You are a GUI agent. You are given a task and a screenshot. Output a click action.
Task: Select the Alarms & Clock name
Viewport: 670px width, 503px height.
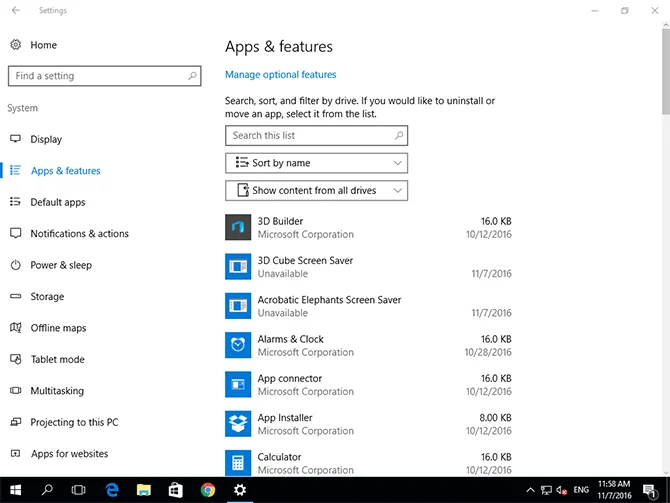tap(291, 339)
